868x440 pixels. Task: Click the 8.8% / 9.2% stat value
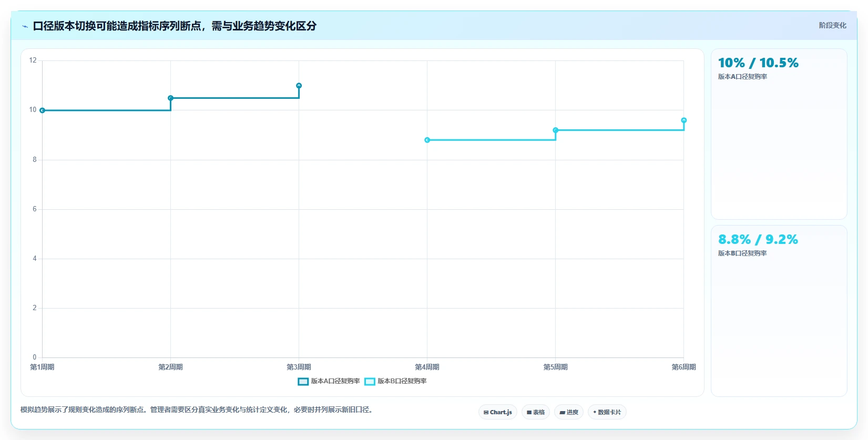(758, 240)
